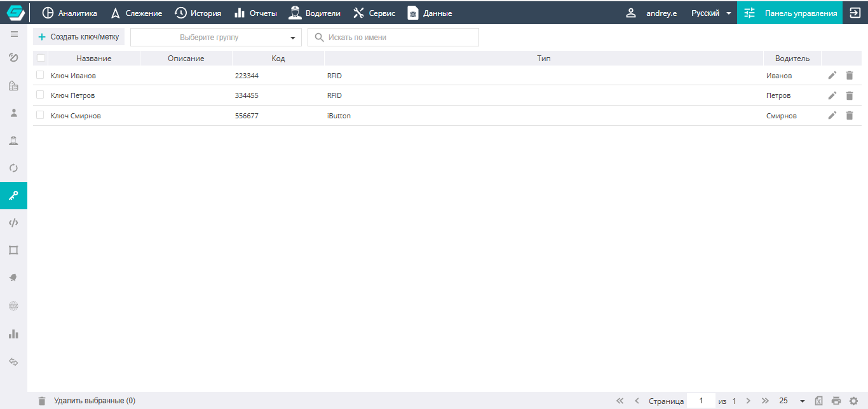868x409 pixels.
Task: Check the Ключ Петров row checkbox
Action: click(40, 95)
